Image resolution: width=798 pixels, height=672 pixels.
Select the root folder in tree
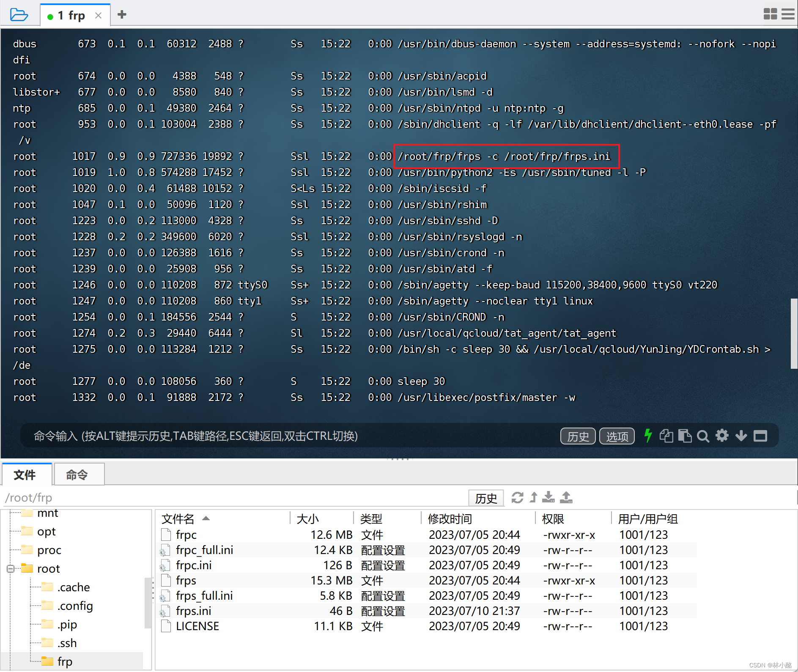pyautogui.click(x=48, y=569)
